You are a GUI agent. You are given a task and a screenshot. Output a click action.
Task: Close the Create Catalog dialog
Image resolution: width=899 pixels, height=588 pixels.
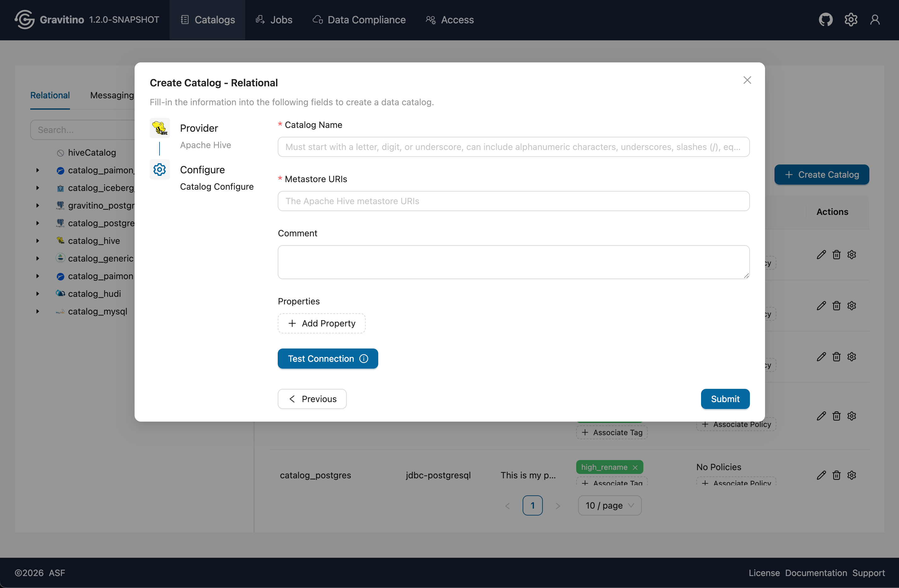pyautogui.click(x=747, y=80)
